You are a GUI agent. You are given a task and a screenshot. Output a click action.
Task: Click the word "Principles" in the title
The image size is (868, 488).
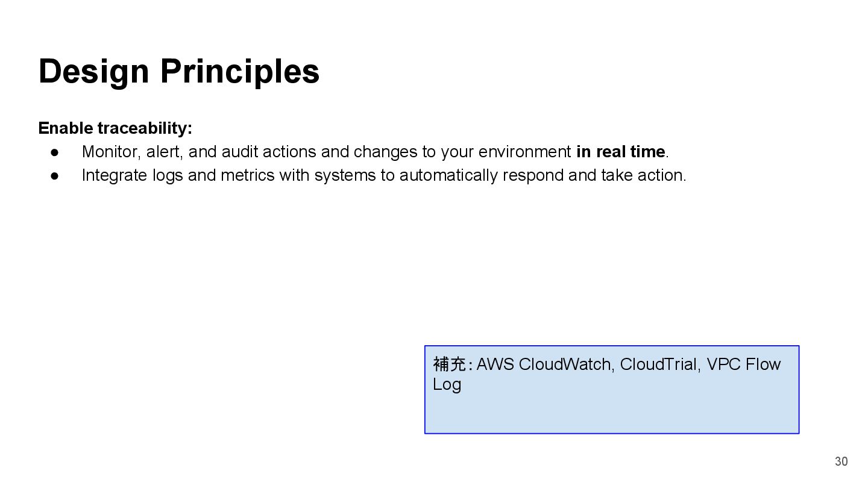[x=239, y=72]
